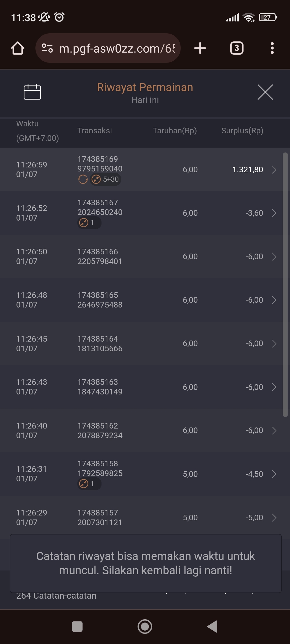Image resolution: width=290 pixels, height=644 pixels.
Task: Open the calendar date picker icon
Action: pos(32,92)
